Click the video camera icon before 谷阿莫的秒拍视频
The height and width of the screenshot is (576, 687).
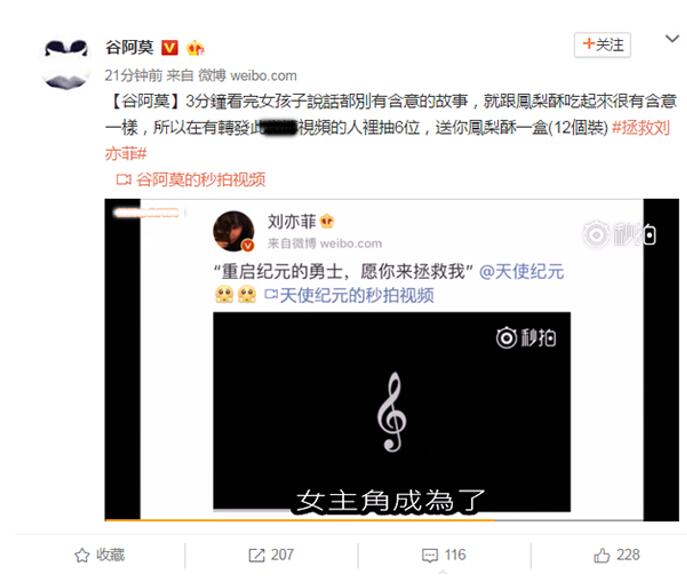tap(124, 180)
